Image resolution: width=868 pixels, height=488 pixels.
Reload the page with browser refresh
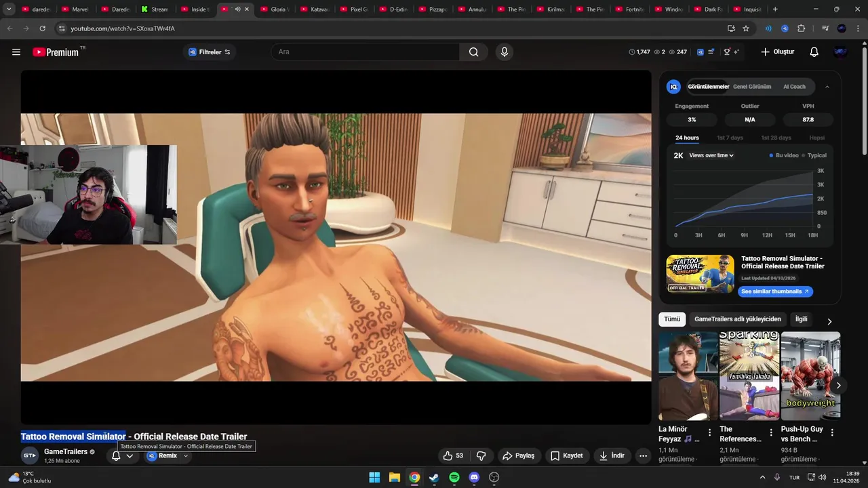point(42,28)
